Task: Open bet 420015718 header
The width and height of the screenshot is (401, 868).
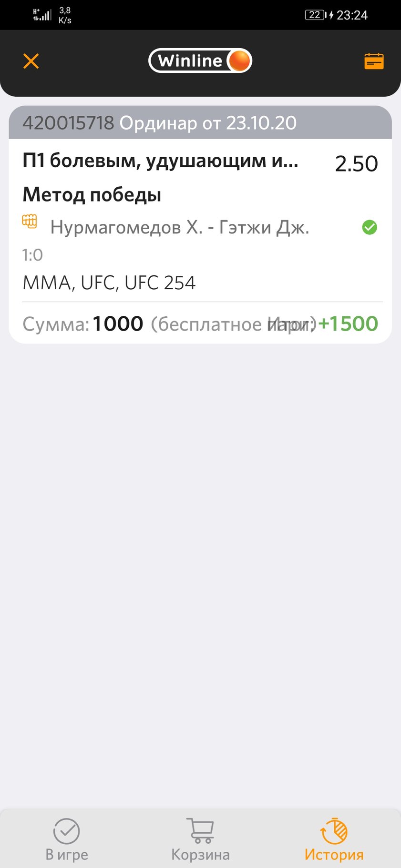Action: (x=159, y=123)
